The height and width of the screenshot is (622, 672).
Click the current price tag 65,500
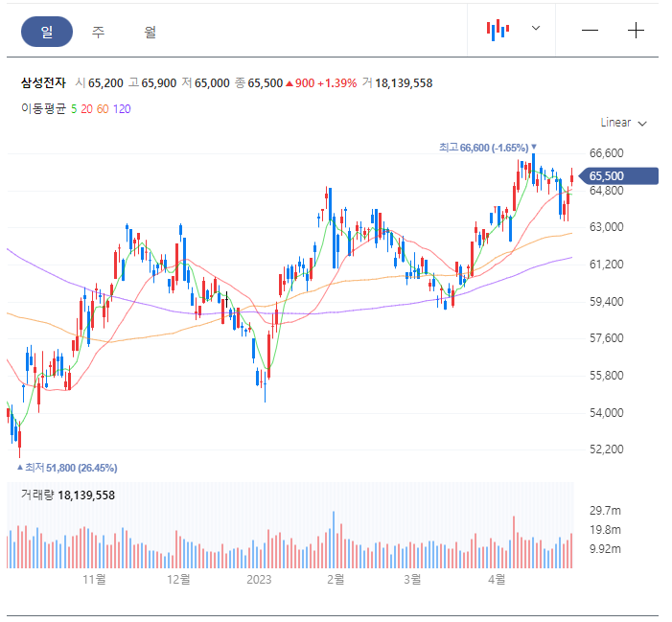click(618, 176)
